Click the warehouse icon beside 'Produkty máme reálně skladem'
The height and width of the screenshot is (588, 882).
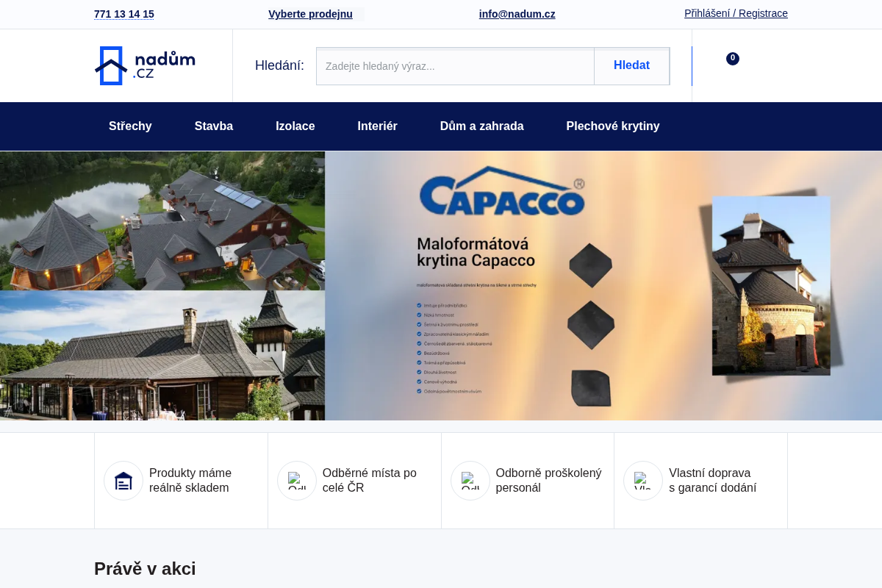(123, 481)
